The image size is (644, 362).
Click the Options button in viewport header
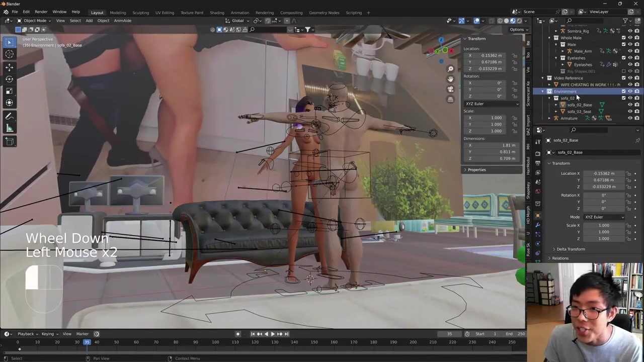click(x=517, y=30)
